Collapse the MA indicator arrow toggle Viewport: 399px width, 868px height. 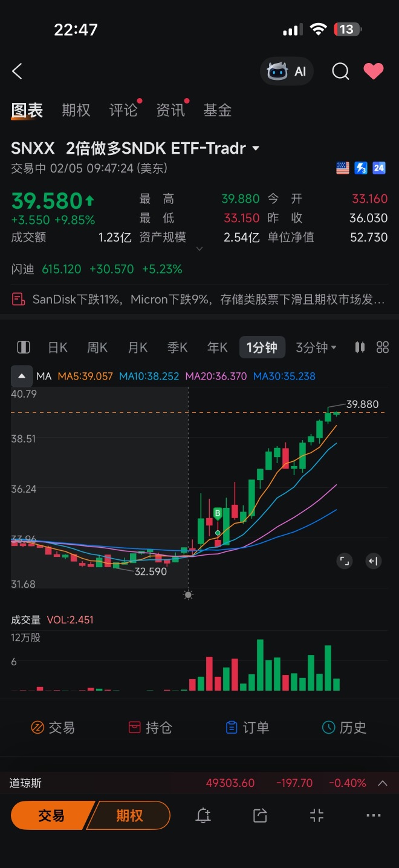coord(22,376)
